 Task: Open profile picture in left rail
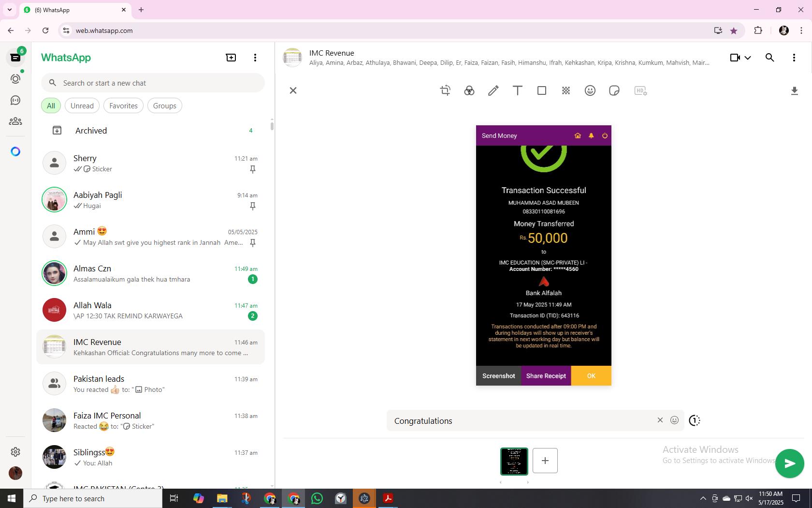(x=15, y=473)
